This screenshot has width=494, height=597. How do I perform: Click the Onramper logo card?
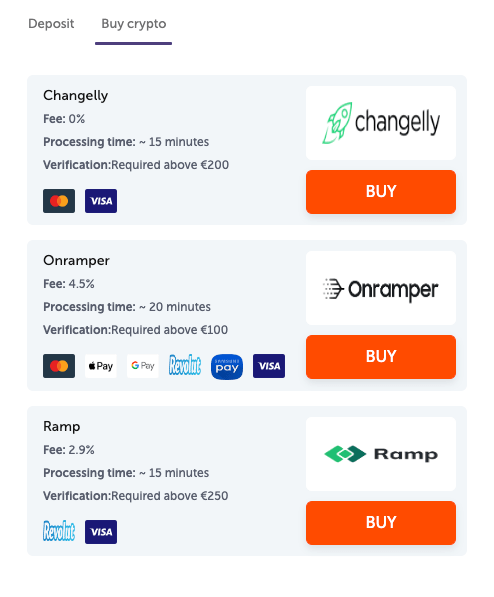380,288
